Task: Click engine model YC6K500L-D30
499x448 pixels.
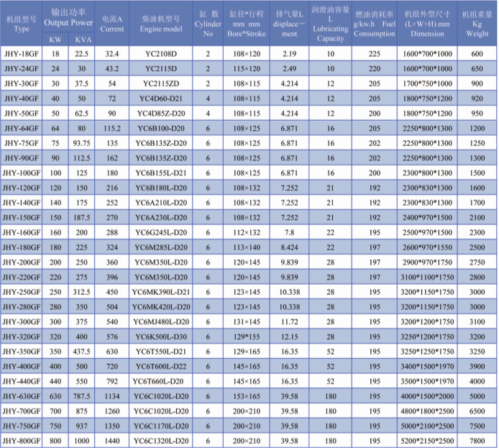Action: click(x=161, y=337)
